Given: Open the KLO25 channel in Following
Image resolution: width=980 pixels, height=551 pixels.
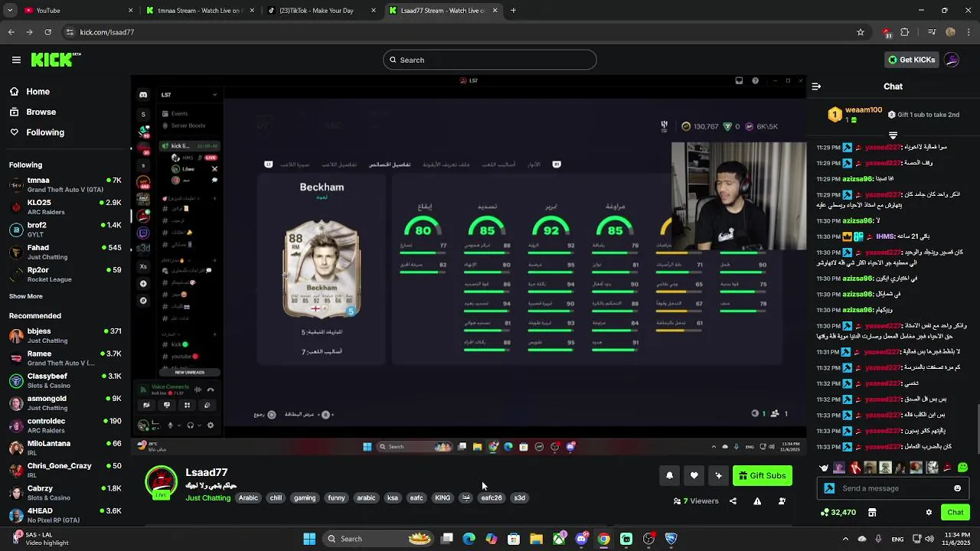Looking at the screenshot, I should (x=65, y=207).
